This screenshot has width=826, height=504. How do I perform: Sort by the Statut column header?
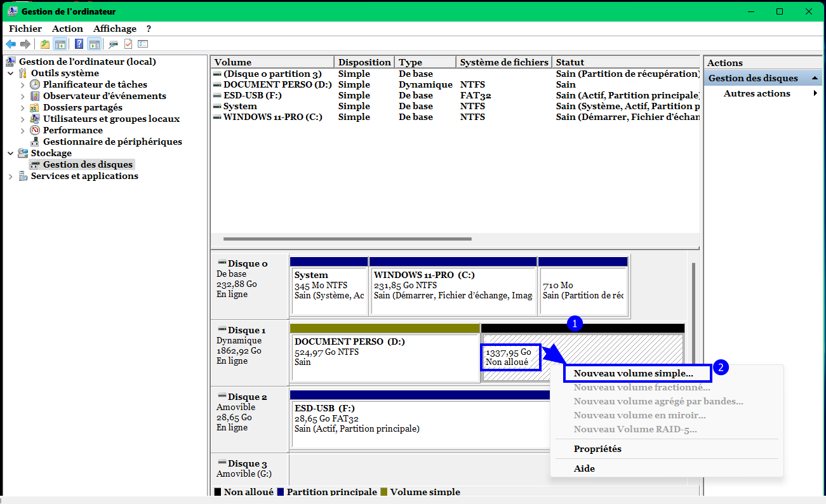(x=626, y=62)
